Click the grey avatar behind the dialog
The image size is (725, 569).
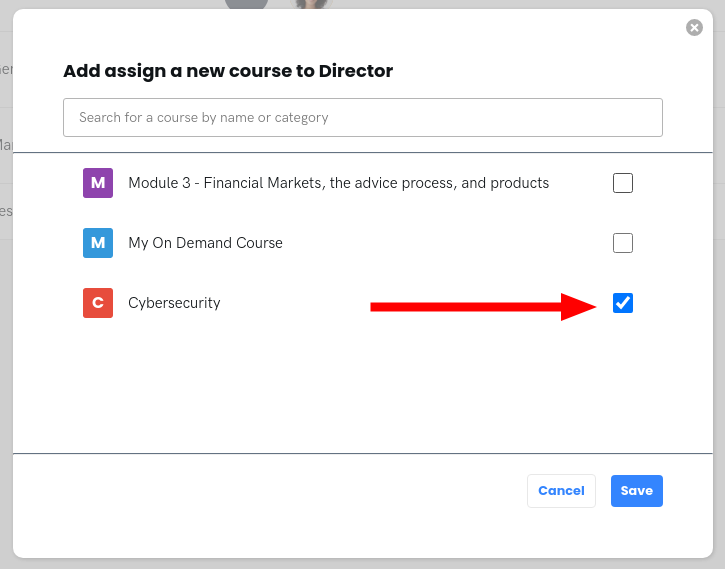point(246,4)
